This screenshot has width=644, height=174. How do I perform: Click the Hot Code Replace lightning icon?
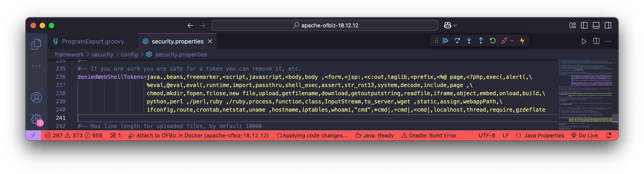[522, 41]
